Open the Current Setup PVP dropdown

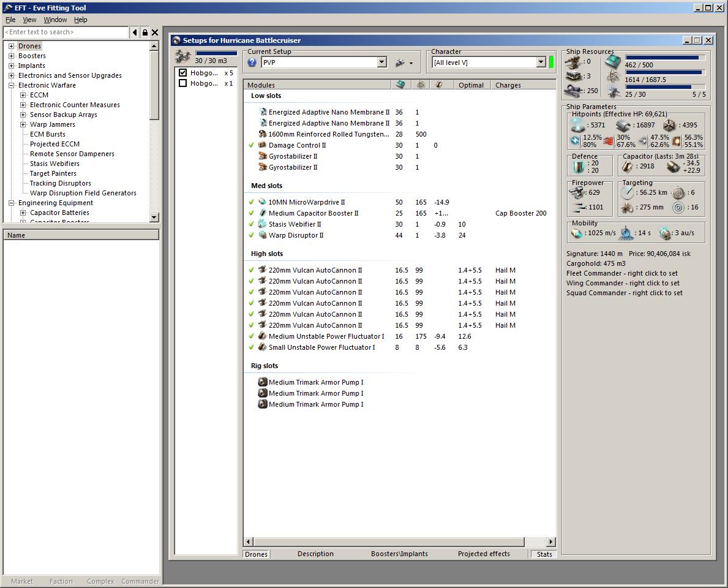coord(381,62)
